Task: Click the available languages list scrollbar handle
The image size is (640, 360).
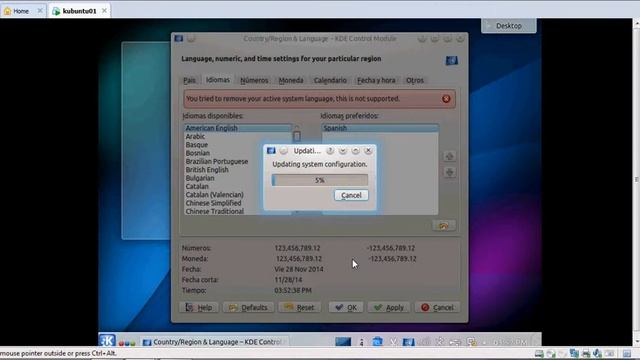Action: (x=297, y=136)
